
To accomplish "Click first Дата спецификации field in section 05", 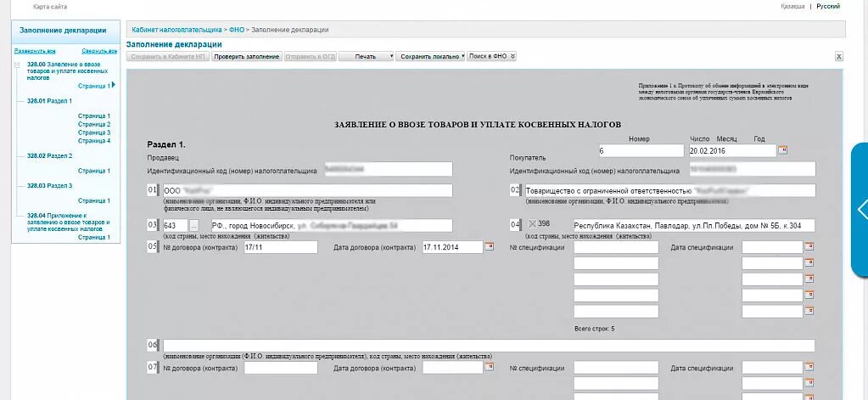I will coord(772,247).
